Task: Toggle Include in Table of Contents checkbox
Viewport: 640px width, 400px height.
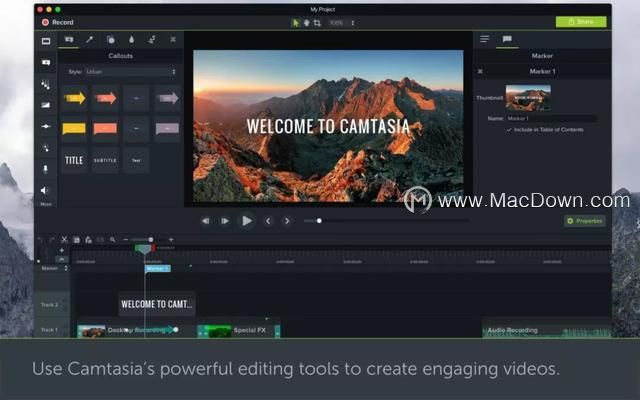Action: 509,130
